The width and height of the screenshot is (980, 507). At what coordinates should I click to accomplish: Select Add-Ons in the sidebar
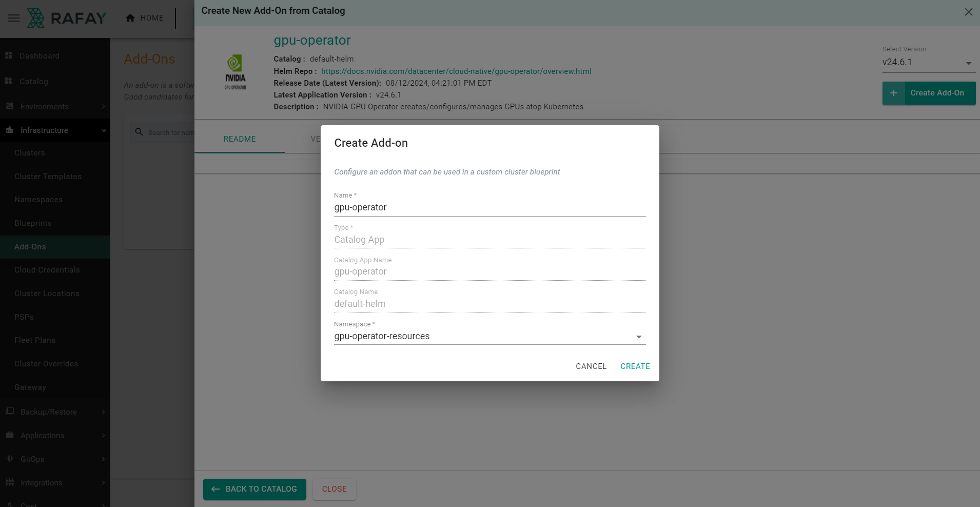point(55,247)
